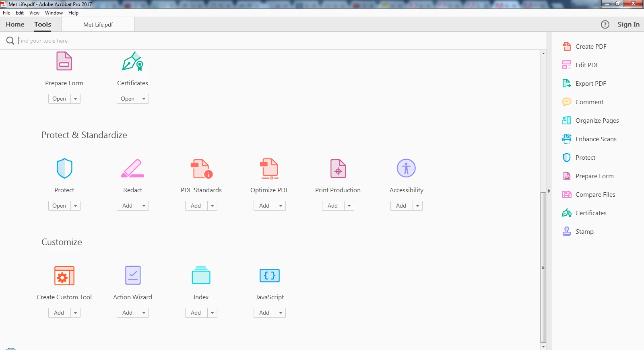Expand dropdown arrow beside Accessibility Add
Viewport: 644px width, 350px height.
click(417, 206)
